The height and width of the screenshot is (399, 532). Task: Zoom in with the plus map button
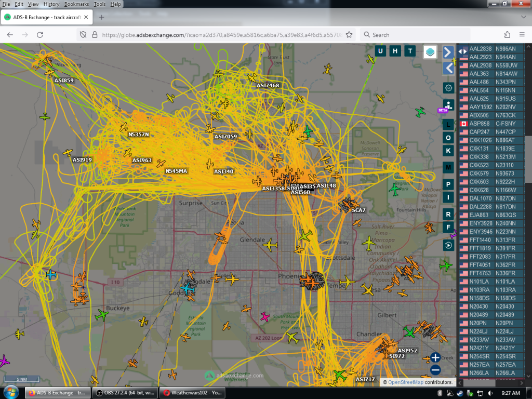tap(435, 357)
